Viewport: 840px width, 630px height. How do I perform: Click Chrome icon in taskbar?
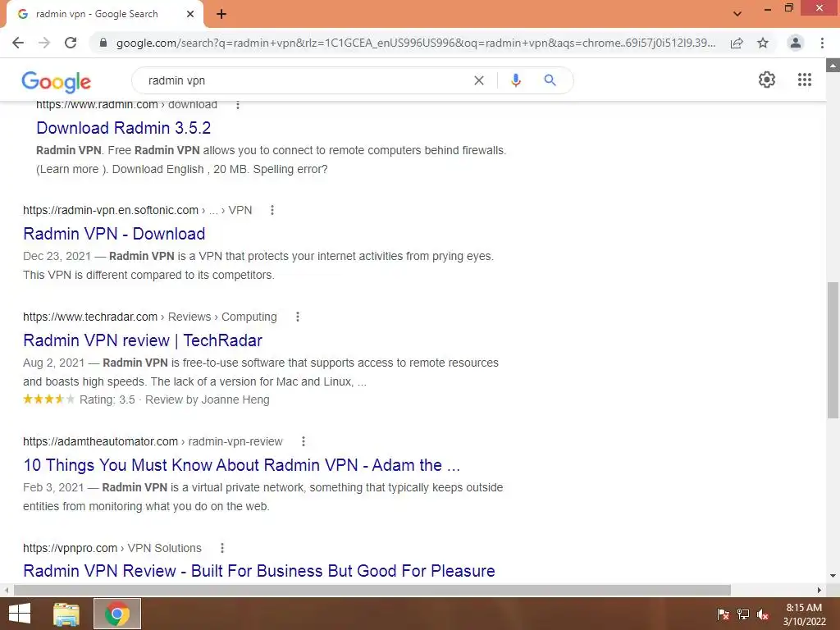pyautogui.click(x=117, y=614)
